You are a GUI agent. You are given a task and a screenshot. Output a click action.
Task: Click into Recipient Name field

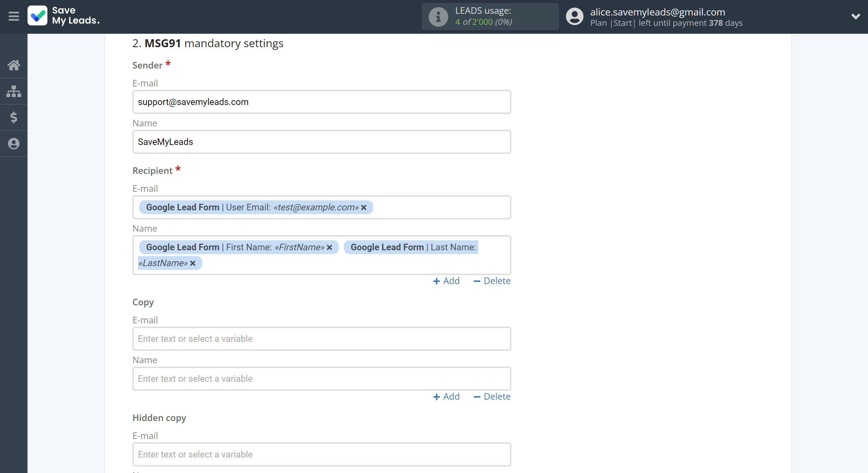click(322, 255)
